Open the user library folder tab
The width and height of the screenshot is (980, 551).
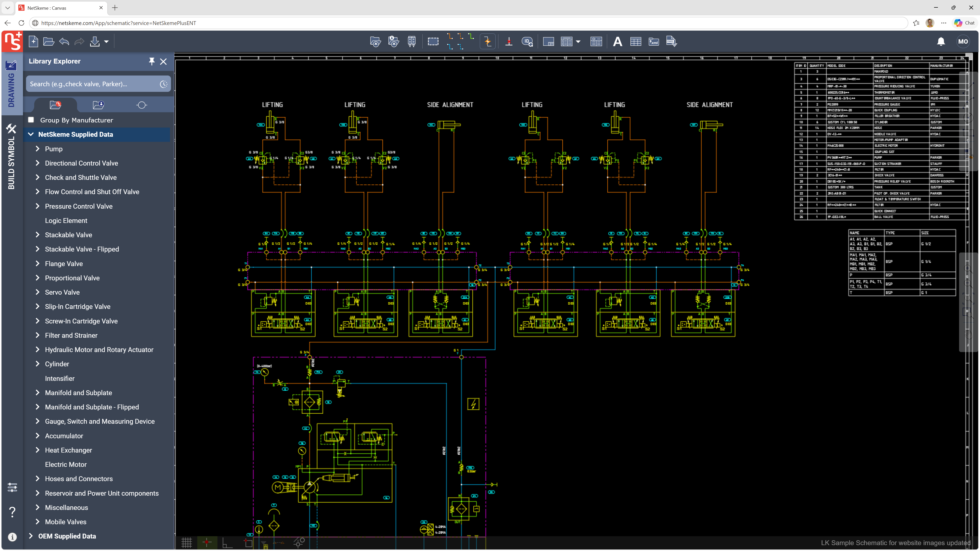click(98, 105)
